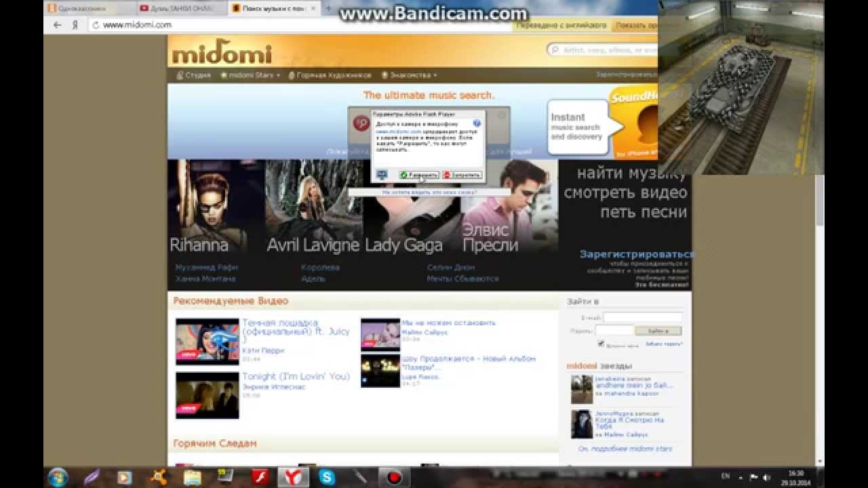This screenshot has width=868, height=488.
Task: Allow access in the Flash Player dialog
Action: pos(419,175)
